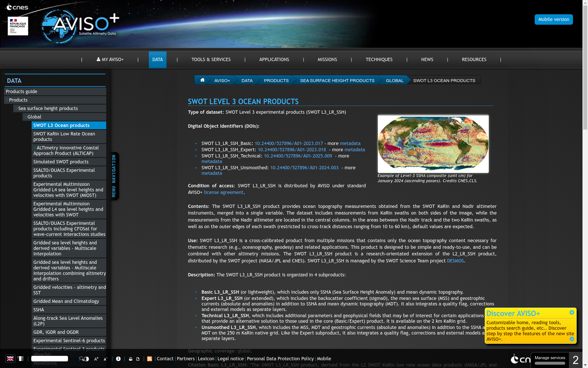Open metadata link for SSH_Basic
Screen dimensions: 588x368
tap(350, 144)
